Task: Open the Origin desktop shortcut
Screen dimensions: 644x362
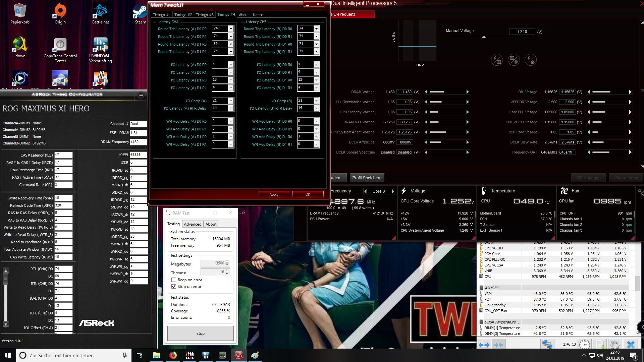Action: tap(60, 13)
